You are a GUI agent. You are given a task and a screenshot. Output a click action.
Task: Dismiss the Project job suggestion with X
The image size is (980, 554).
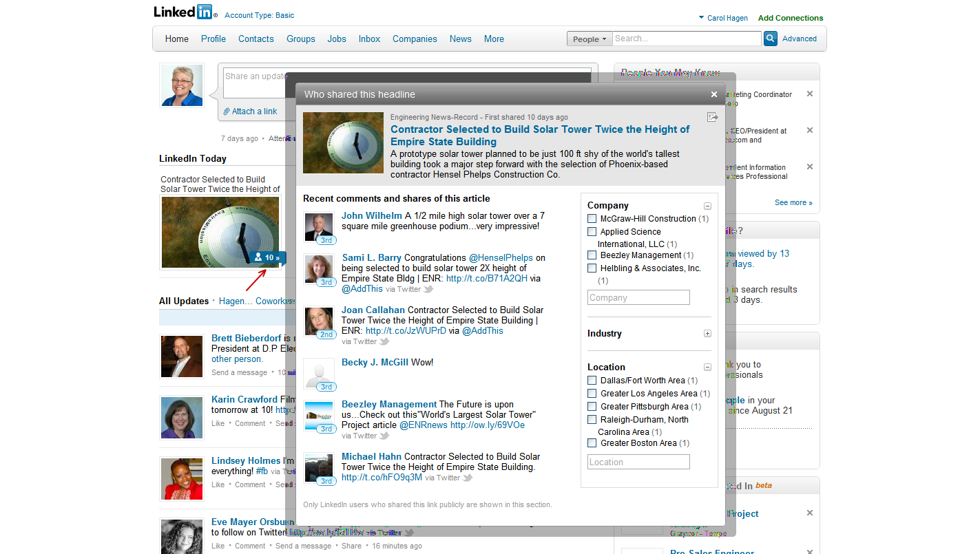pyautogui.click(x=810, y=513)
